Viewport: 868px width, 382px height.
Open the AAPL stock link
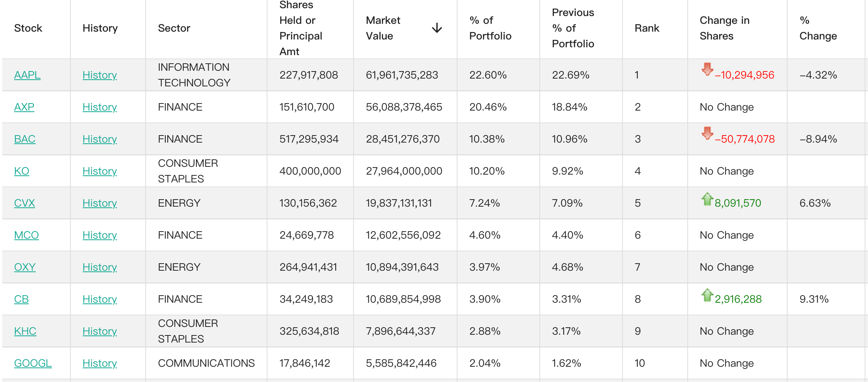27,75
